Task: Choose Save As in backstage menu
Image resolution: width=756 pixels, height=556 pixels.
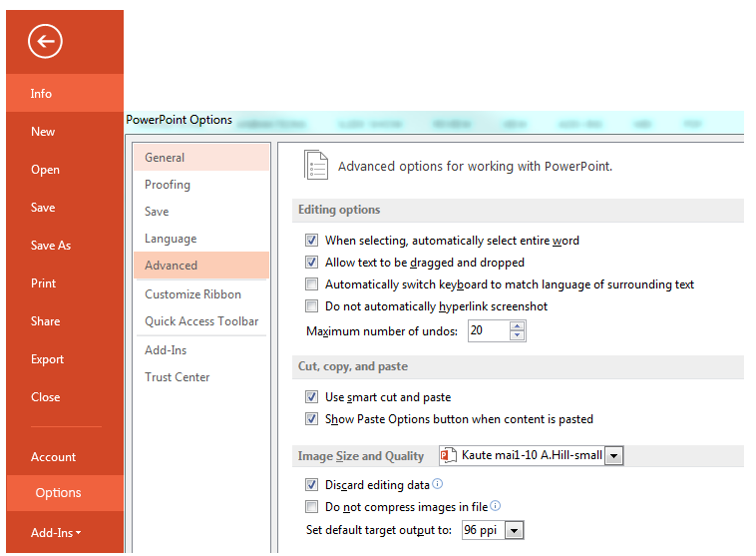Action: [65, 246]
